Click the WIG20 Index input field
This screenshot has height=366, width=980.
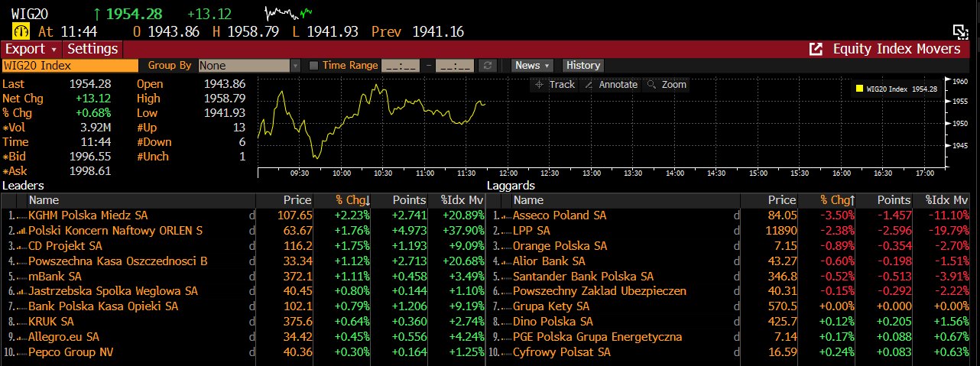pyautogui.click(x=70, y=66)
